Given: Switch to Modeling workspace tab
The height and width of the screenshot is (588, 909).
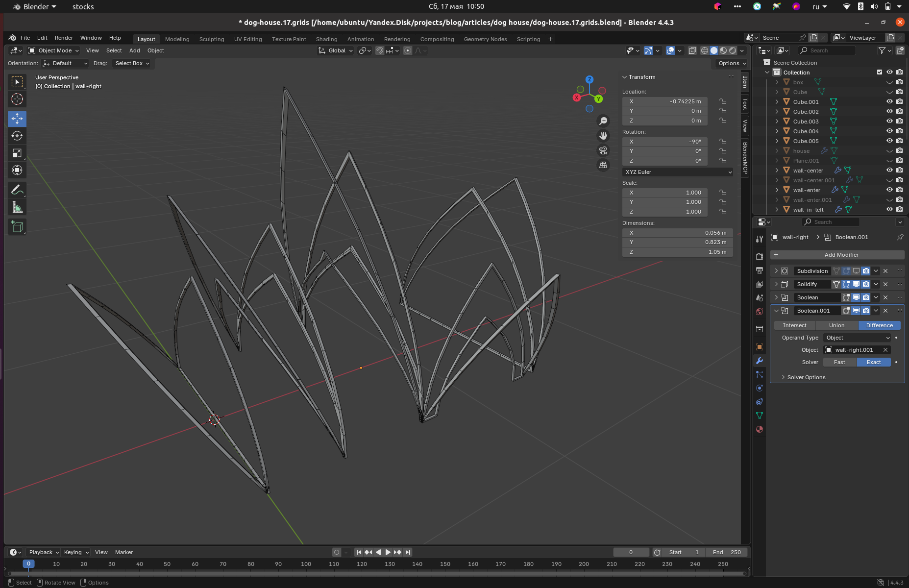Looking at the screenshot, I should [x=177, y=39].
